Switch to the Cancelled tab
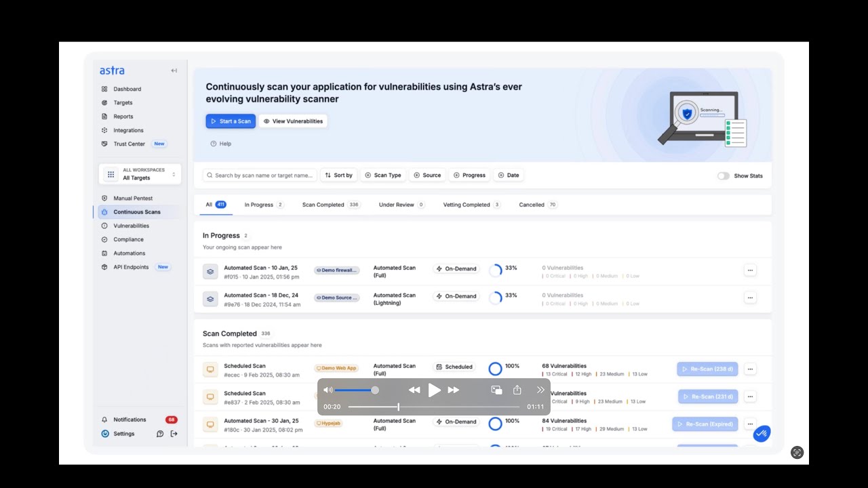 point(538,205)
